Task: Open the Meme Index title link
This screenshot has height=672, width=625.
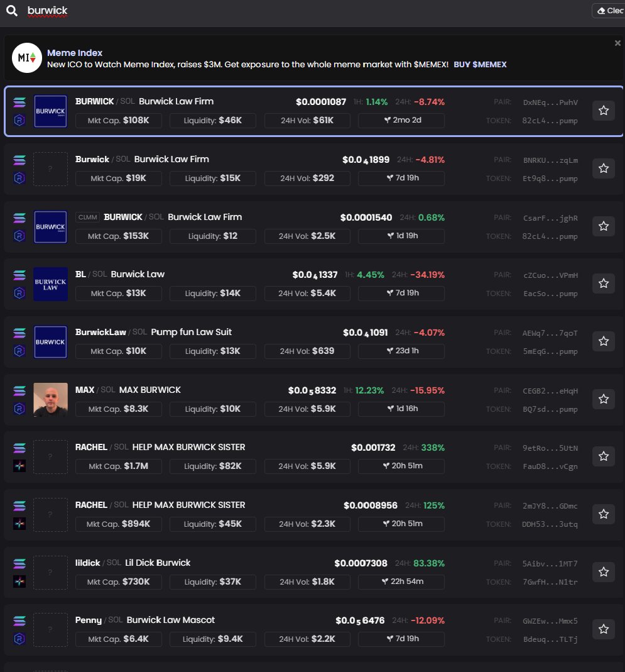Action: point(75,53)
